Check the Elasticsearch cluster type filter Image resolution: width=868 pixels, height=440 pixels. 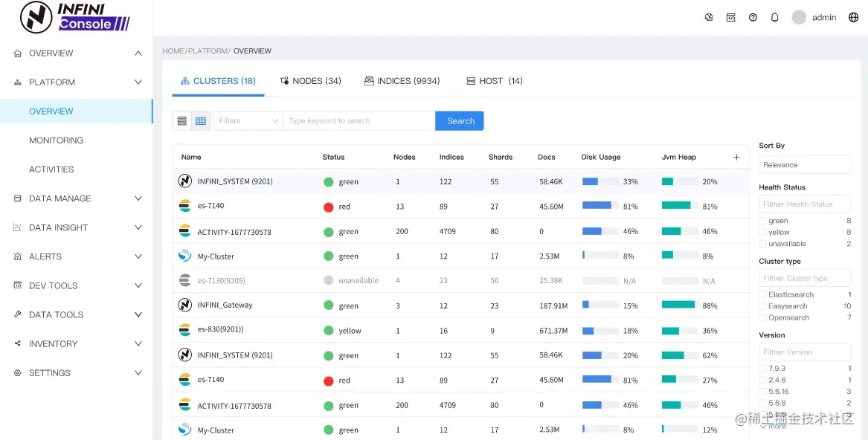click(x=763, y=295)
